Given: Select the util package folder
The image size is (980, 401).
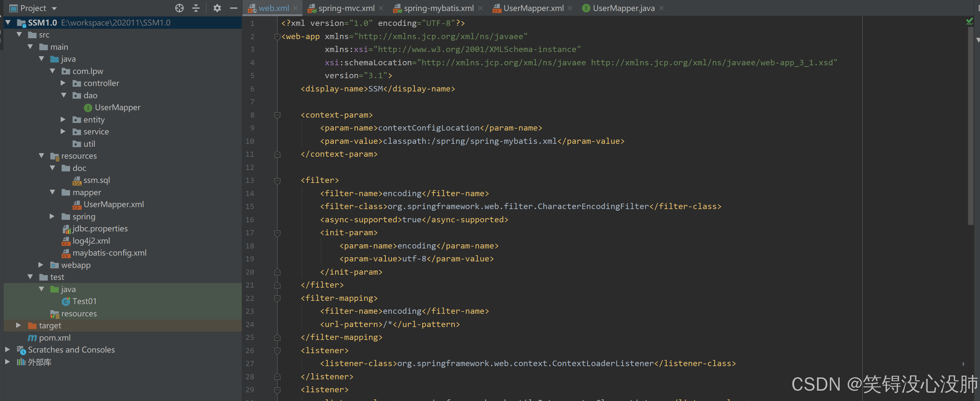Looking at the screenshot, I should 84,143.
